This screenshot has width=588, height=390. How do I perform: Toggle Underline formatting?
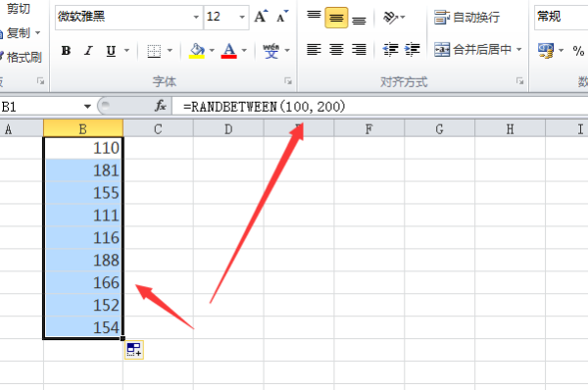(111, 51)
